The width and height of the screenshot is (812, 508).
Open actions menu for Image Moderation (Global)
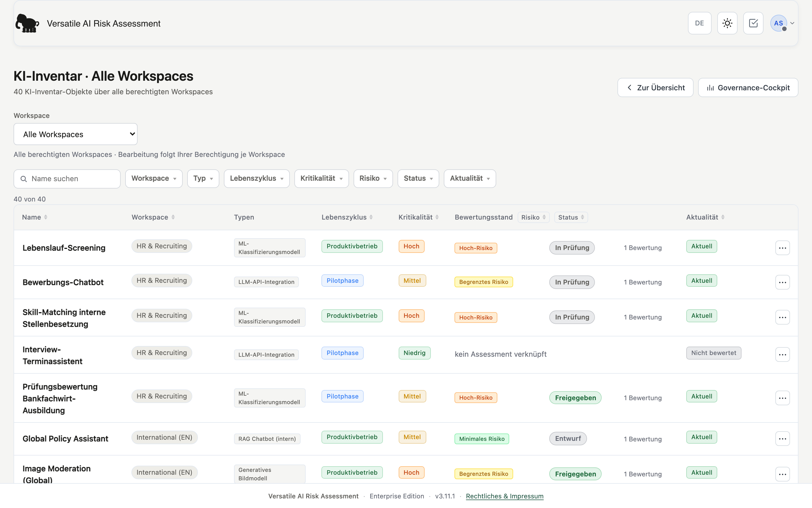coord(782,474)
